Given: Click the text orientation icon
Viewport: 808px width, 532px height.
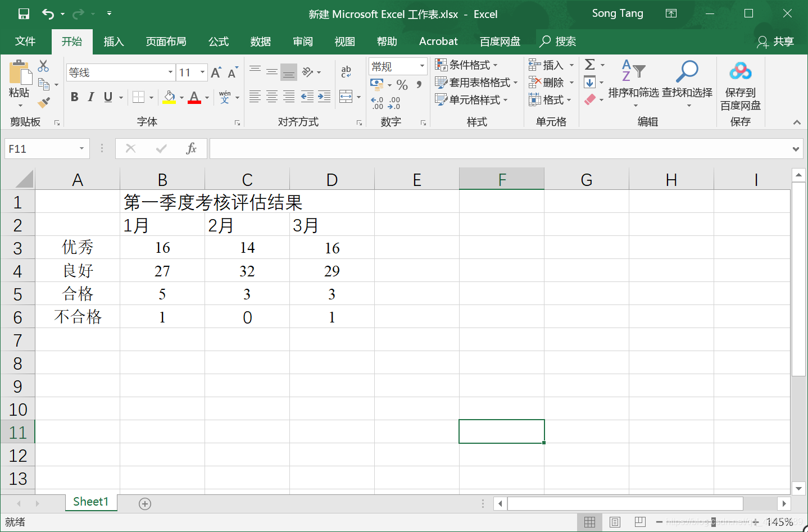Looking at the screenshot, I should click(x=308, y=72).
